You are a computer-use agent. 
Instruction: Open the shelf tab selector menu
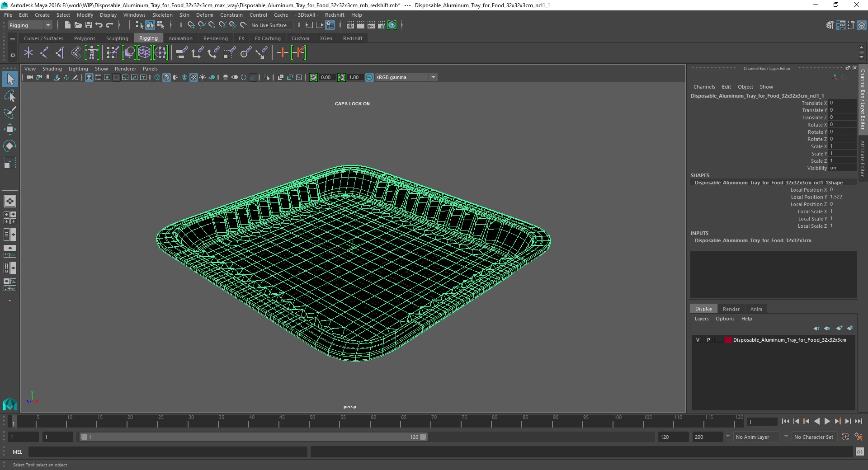(x=13, y=39)
